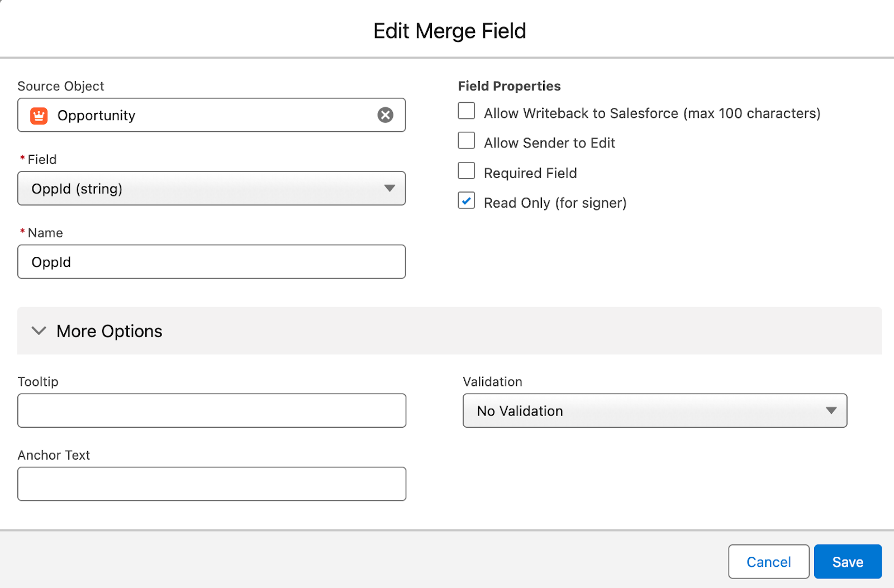Viewport: 894px width, 588px height.
Task: Click the Field dropdown arrow
Action: [390, 189]
